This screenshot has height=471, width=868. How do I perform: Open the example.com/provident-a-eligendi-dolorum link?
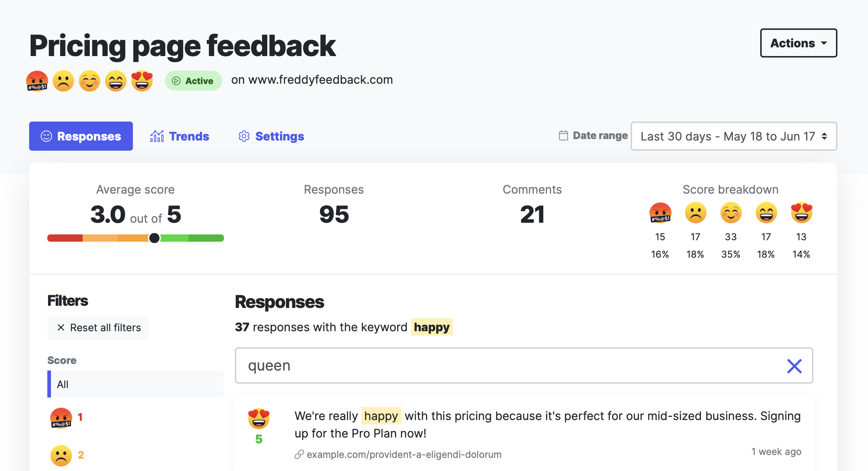(x=404, y=455)
